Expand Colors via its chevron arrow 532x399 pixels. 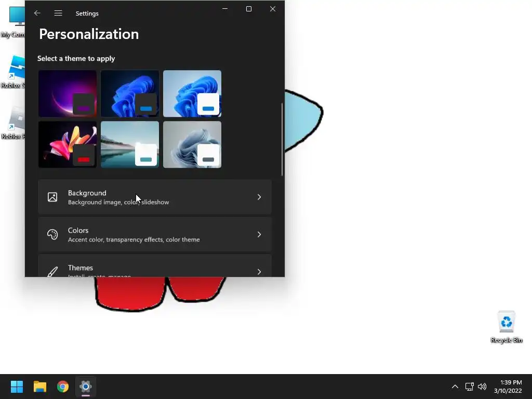[x=259, y=234]
